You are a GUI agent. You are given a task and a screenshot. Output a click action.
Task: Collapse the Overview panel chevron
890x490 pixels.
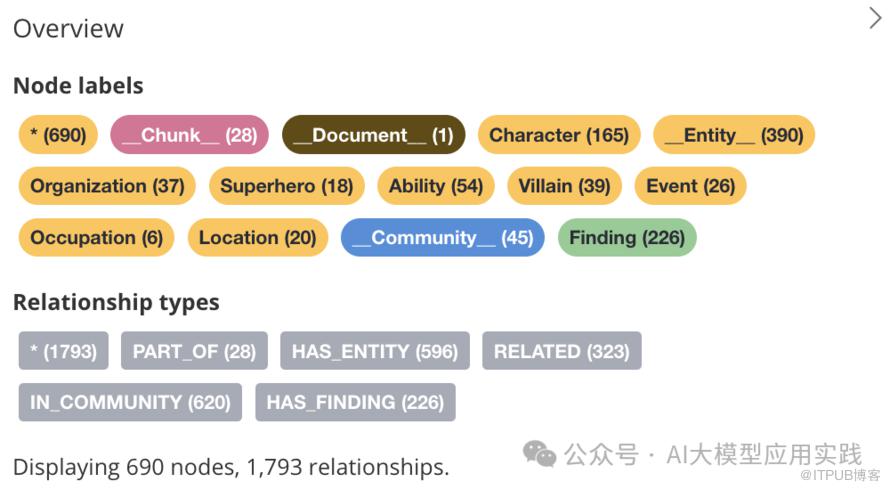tap(875, 17)
